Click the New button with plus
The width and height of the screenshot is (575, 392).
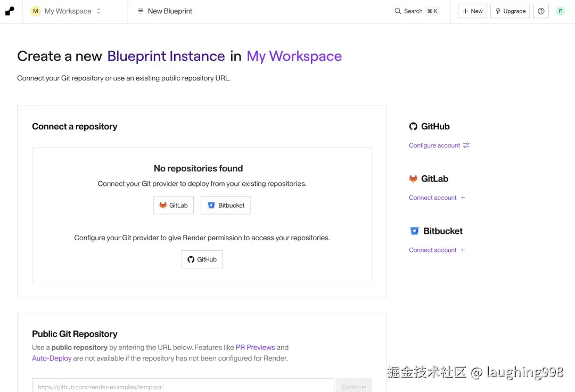(x=472, y=11)
